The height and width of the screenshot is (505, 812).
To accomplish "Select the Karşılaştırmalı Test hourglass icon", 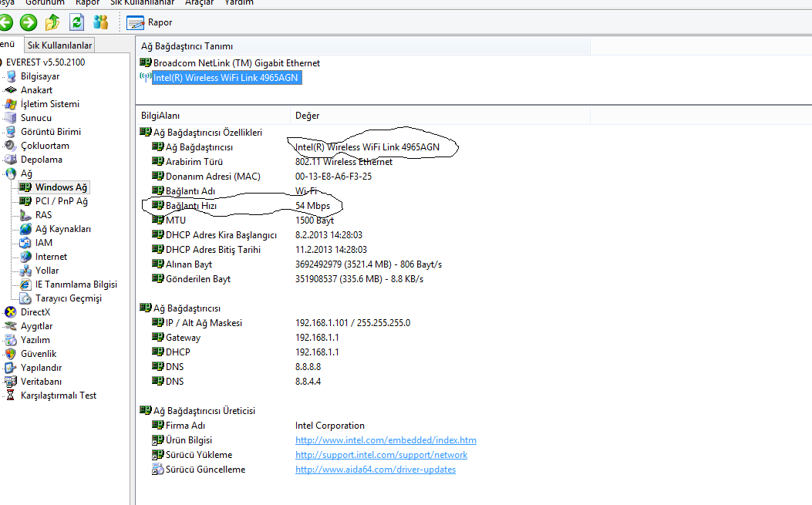I will [11, 396].
